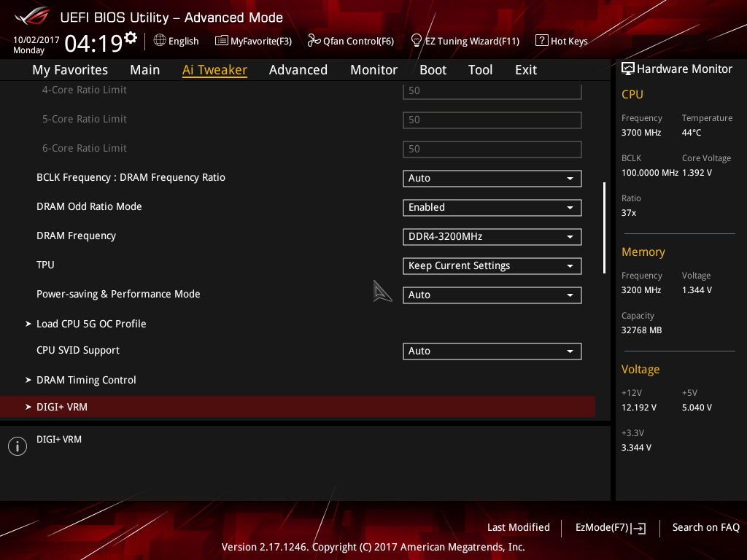The image size is (747, 560).
Task: Click the Hot Keys question mark icon
Action: 542,41
